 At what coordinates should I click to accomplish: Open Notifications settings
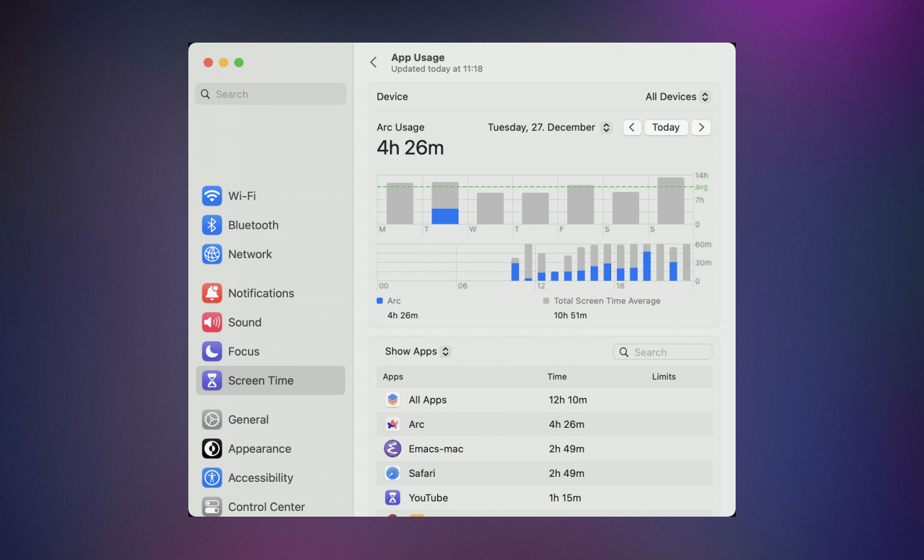[x=260, y=293]
